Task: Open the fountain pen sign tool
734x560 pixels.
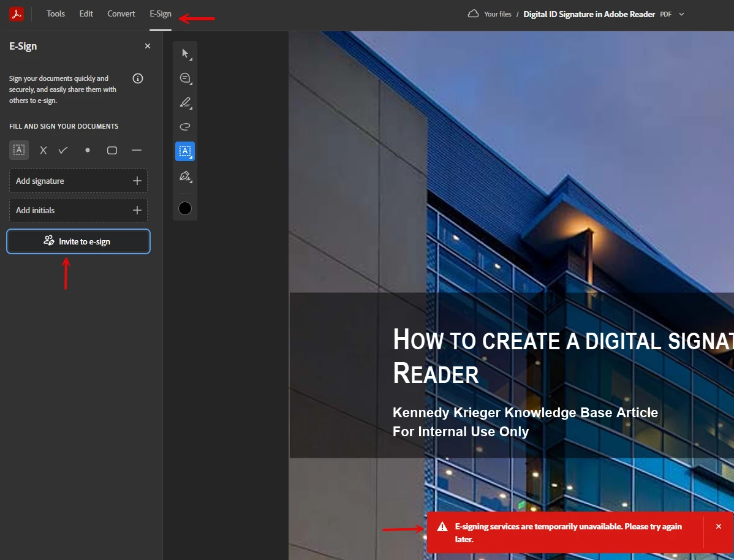Action: point(186,176)
